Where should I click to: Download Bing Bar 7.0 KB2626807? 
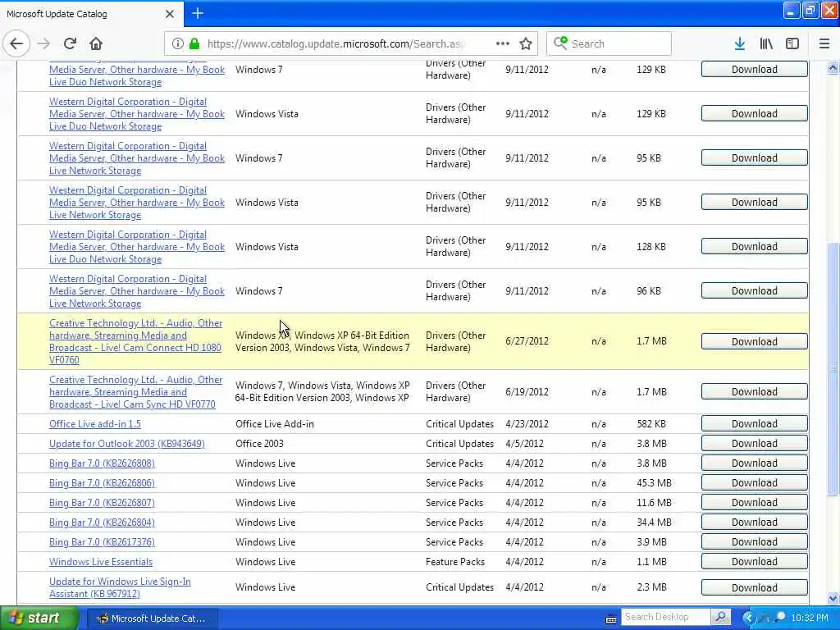pyautogui.click(x=755, y=503)
